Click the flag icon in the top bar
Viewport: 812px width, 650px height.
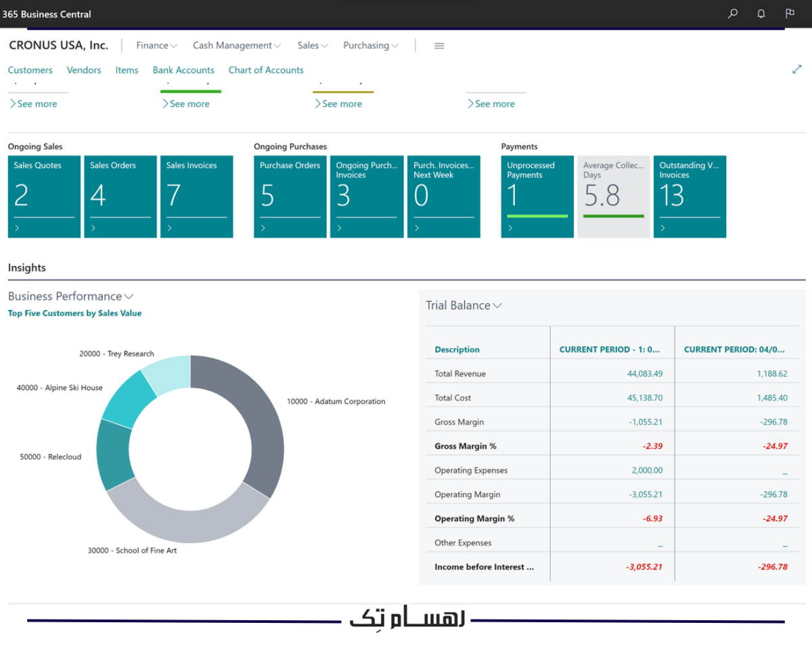click(790, 14)
